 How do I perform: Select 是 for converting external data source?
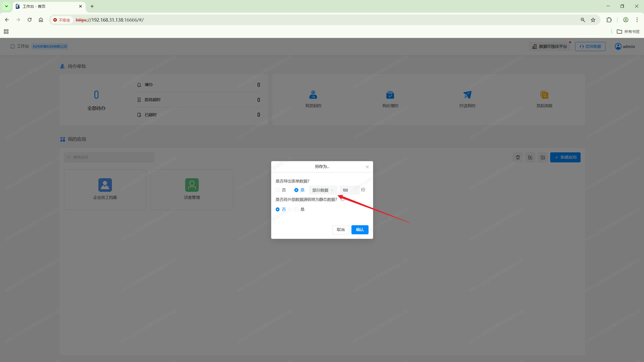click(x=296, y=209)
